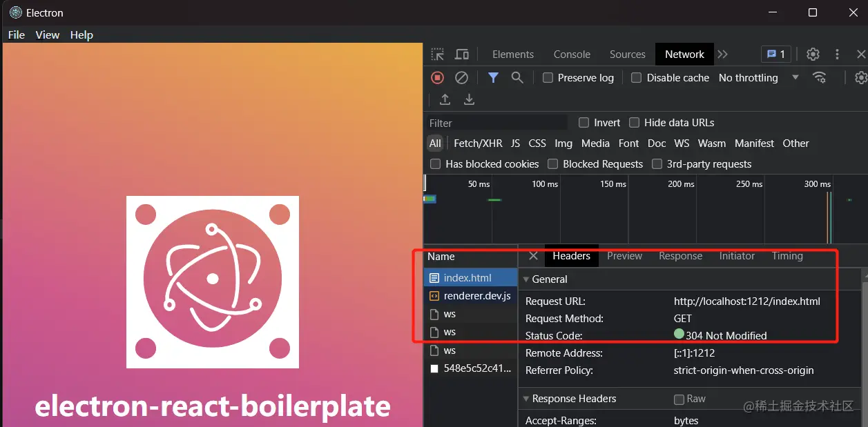Open the issues counter badge

(x=776, y=54)
